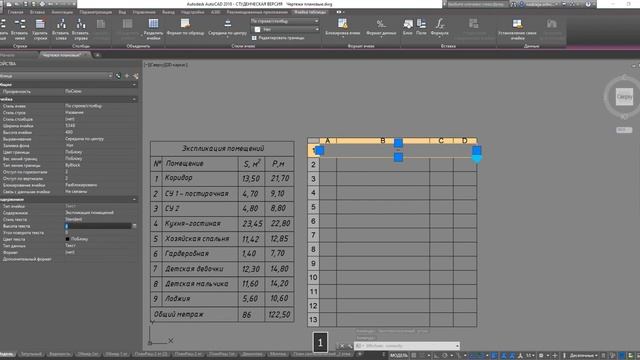Switch to the Чертежи планов drawing file tab
The width and height of the screenshot is (640, 360).
[62, 55]
